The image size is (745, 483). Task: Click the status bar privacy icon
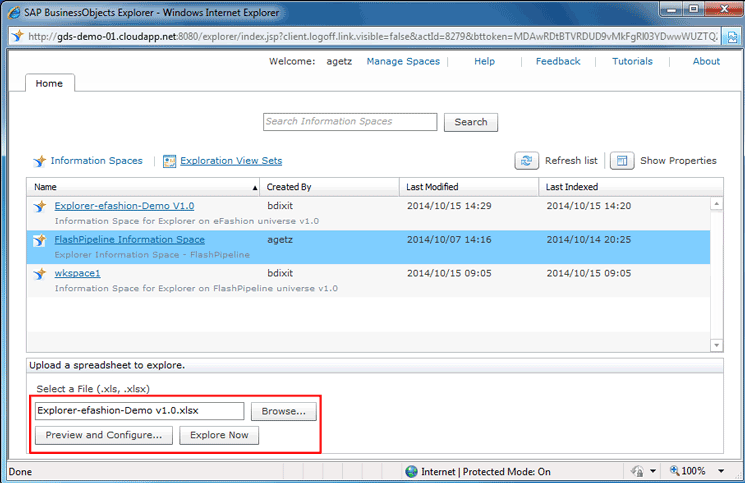[x=637, y=471]
